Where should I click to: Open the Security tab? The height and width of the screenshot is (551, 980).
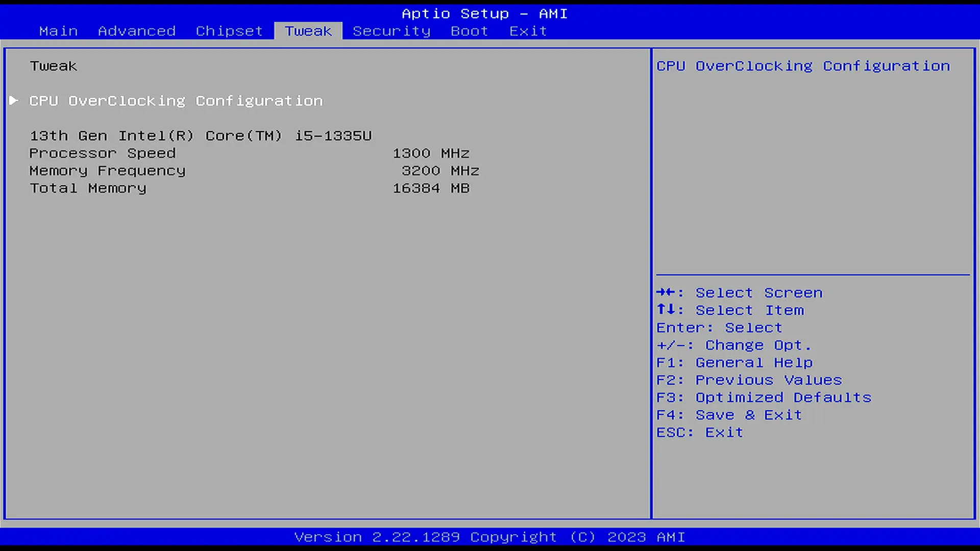point(391,31)
